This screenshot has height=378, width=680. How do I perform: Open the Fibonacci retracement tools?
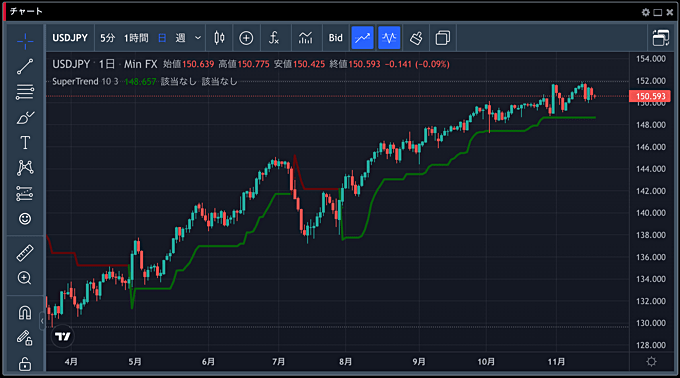(x=25, y=92)
